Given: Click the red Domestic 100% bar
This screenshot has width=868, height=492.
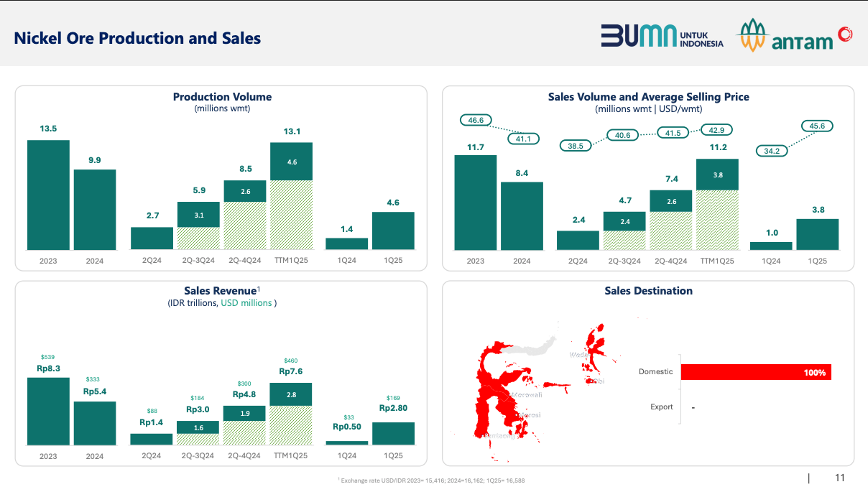Looking at the screenshot, I should point(756,372).
